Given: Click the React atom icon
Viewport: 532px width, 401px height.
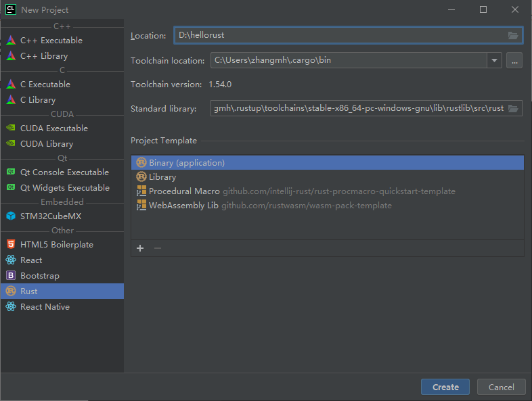Looking at the screenshot, I should (11, 260).
